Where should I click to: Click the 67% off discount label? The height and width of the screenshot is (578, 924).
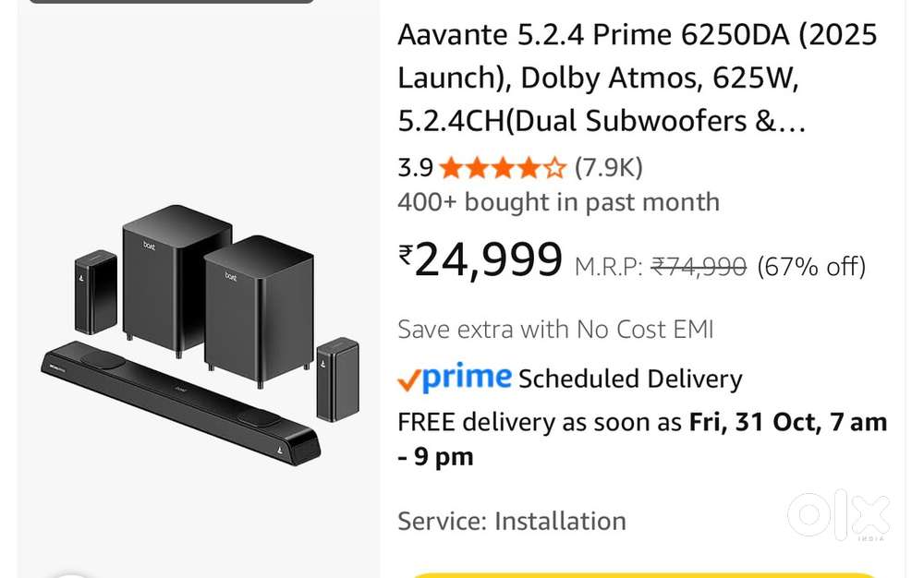click(811, 267)
